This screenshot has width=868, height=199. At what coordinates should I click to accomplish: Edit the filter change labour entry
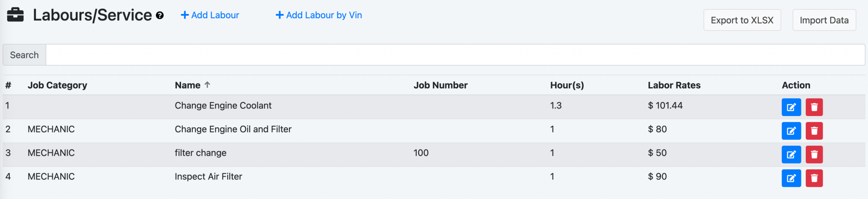(x=791, y=155)
